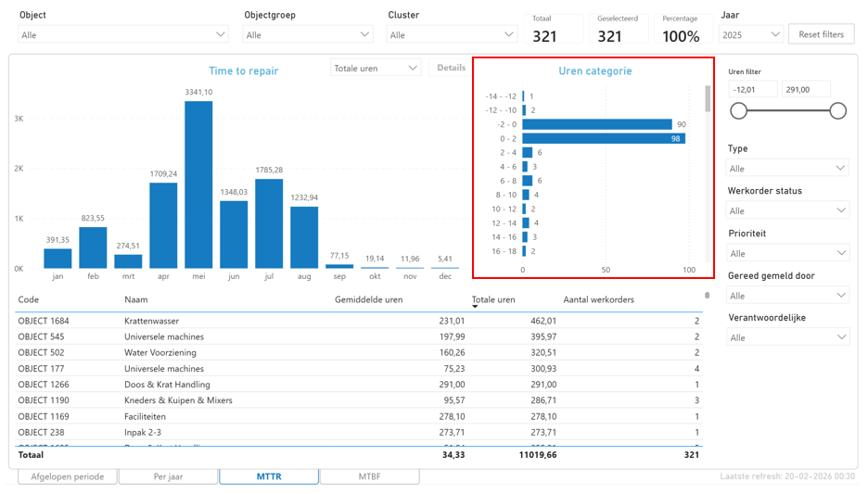Screen dimensions: 868x494
Task: Change the Jaar 2025 dropdown
Action: [750, 35]
